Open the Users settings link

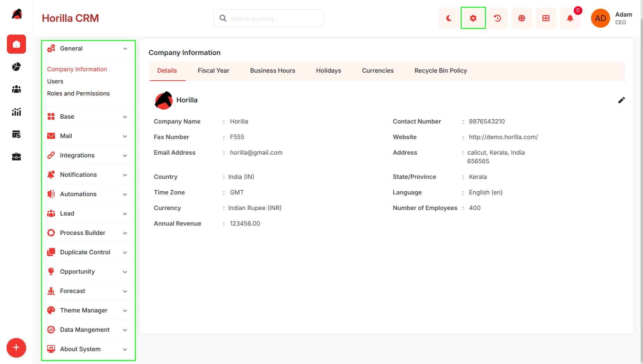tap(55, 81)
